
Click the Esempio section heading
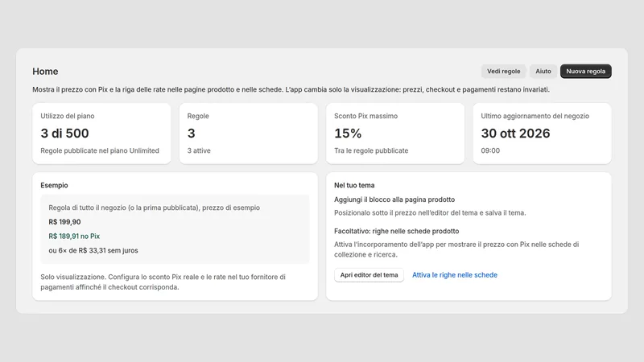(x=54, y=186)
